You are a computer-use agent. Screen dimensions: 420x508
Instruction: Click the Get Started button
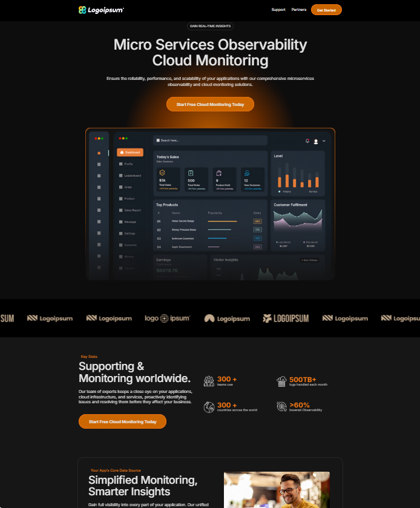click(x=326, y=10)
